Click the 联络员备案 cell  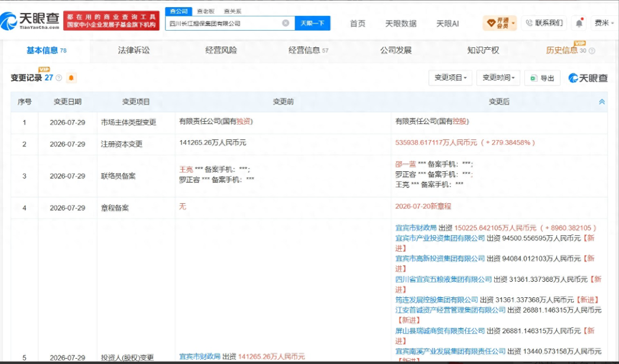click(x=118, y=176)
